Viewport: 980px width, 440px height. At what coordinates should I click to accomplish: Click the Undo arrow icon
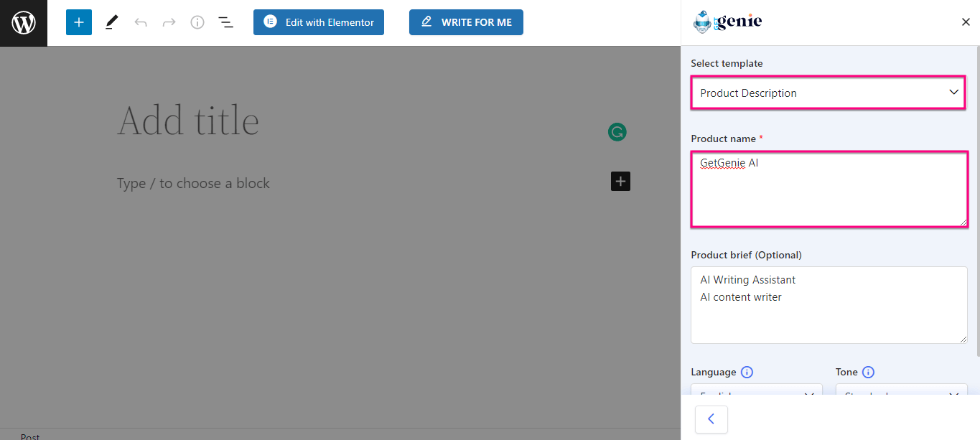tap(141, 22)
